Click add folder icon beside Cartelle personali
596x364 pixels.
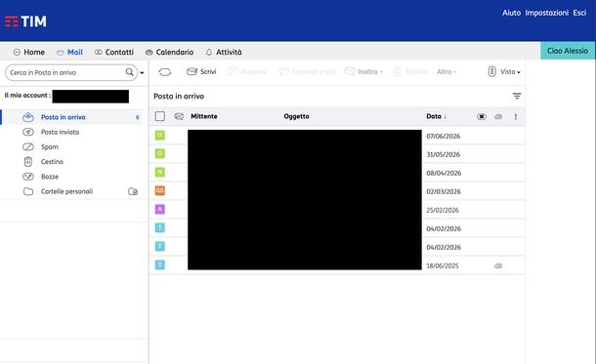click(133, 191)
